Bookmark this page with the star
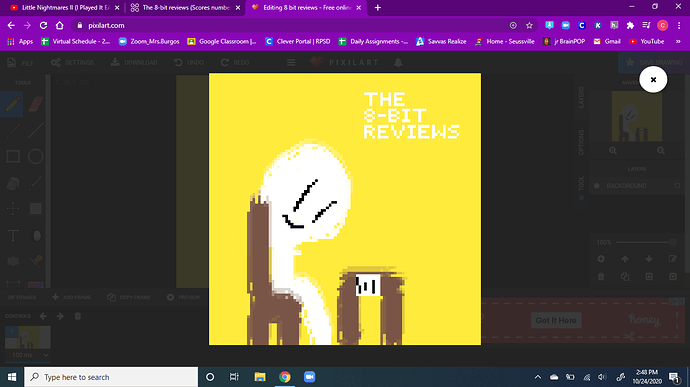This screenshot has height=387, width=690. (529, 26)
